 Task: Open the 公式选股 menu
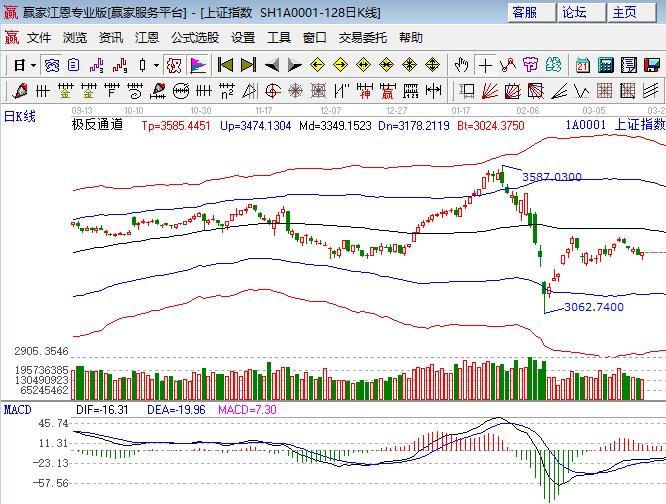pos(194,37)
